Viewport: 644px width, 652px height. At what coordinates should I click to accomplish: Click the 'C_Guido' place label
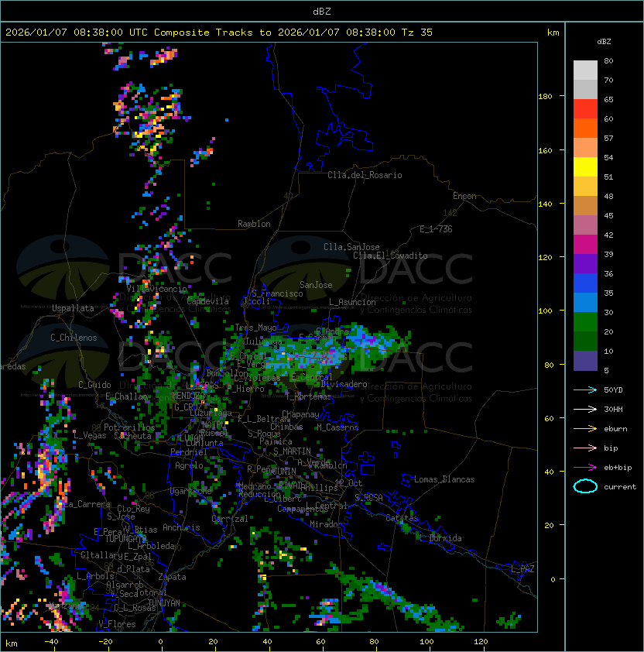pos(94,385)
